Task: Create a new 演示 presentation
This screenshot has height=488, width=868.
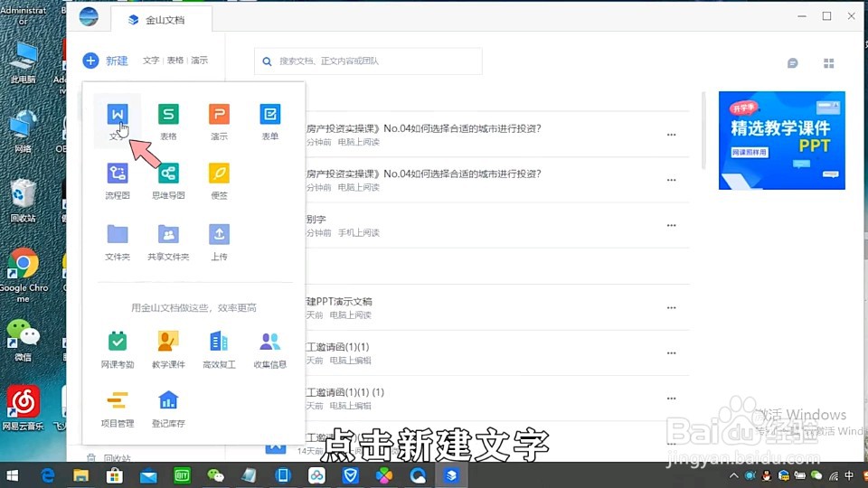Action: coord(219,120)
